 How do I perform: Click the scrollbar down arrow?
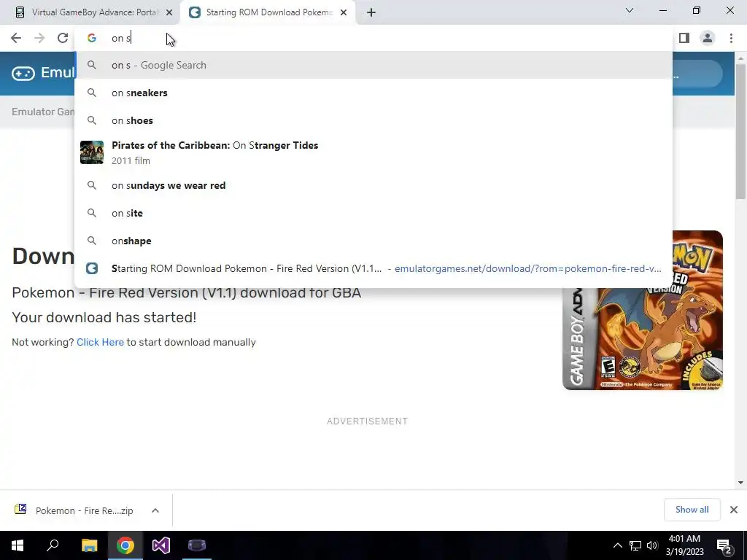tap(740, 483)
